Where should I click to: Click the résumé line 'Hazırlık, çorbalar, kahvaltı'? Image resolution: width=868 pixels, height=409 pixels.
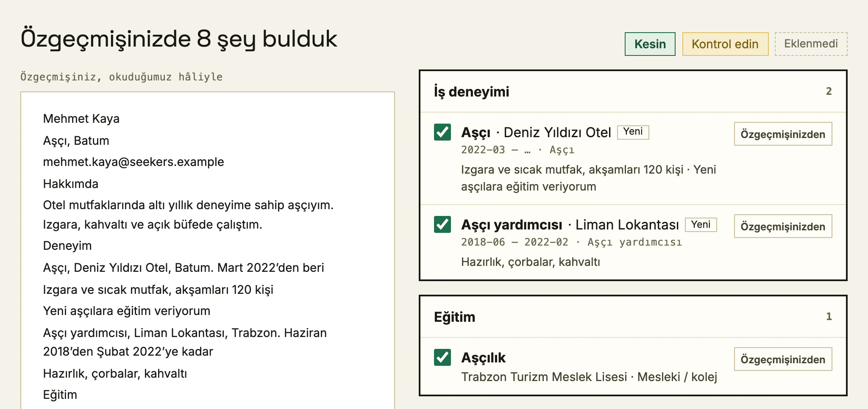coord(115,373)
